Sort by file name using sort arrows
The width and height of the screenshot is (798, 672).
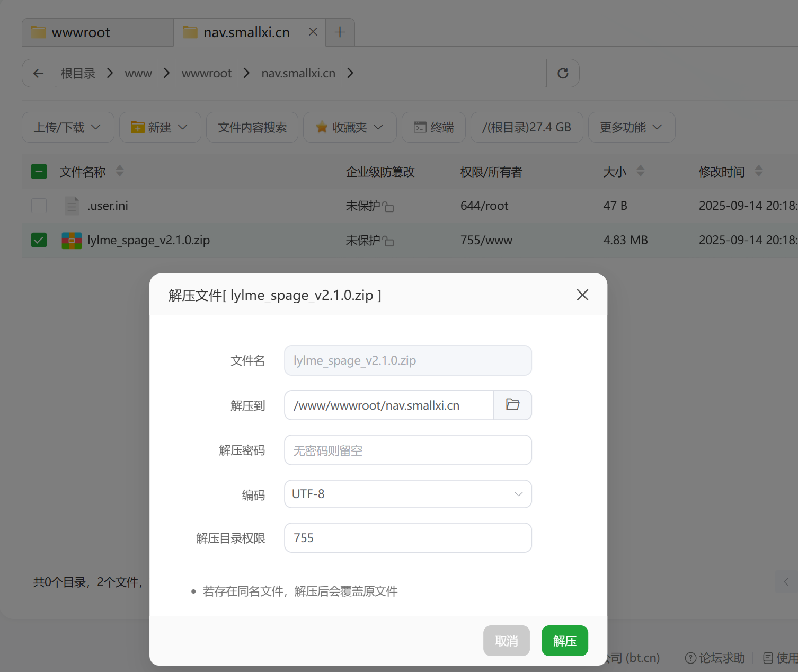pyautogui.click(x=120, y=171)
